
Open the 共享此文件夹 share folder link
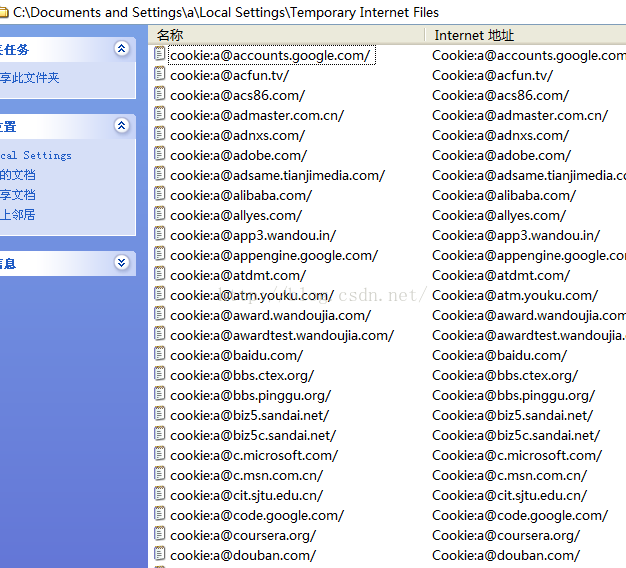(30, 77)
